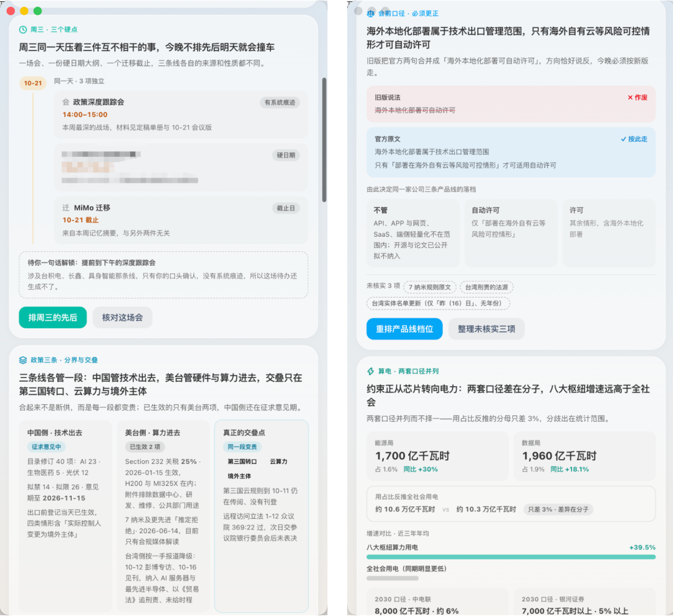Select the 许可 category card
673x616 pixels.
pos(609,233)
